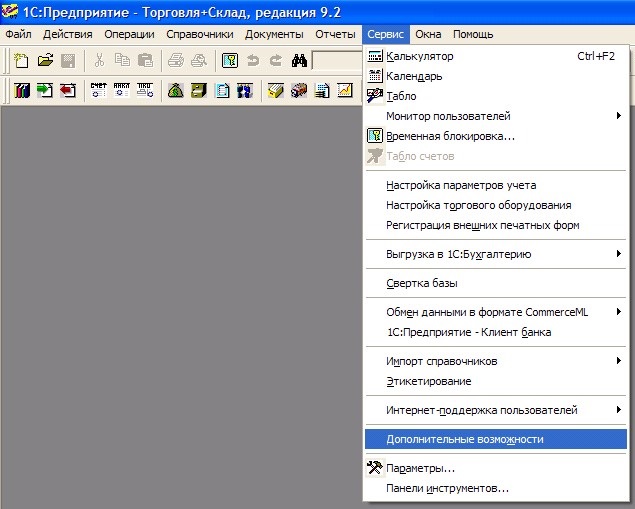Click the key lock icon in toolbar

point(230,61)
